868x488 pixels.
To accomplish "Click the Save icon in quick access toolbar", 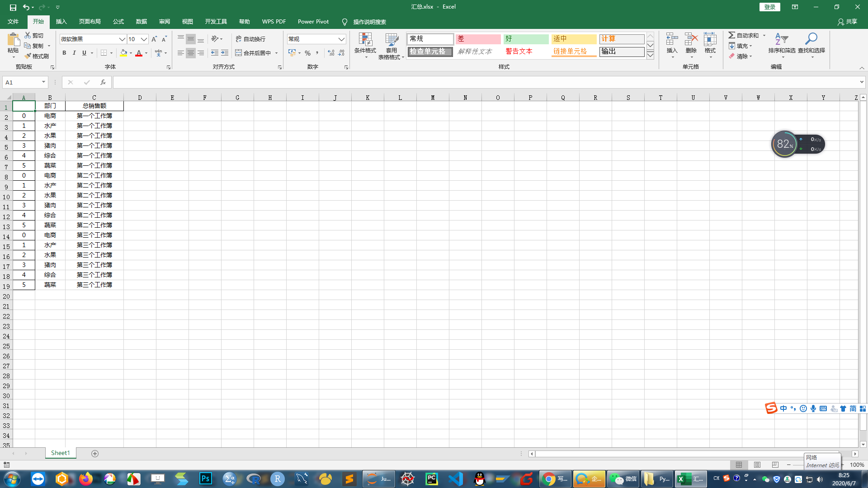I will click(x=13, y=7).
